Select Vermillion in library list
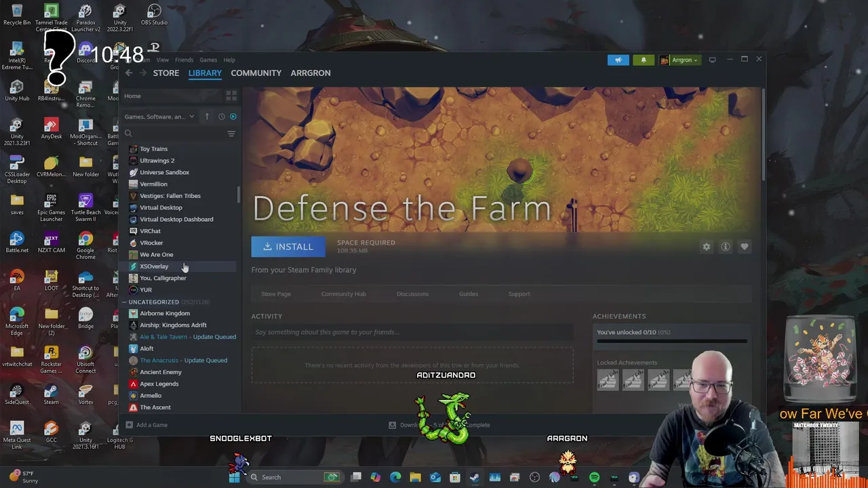 153,184
